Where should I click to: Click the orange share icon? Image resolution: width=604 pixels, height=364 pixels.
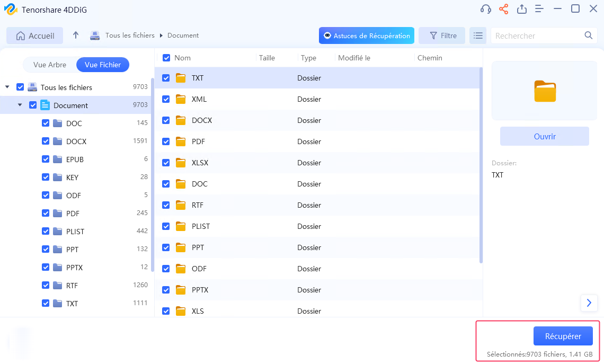click(503, 9)
